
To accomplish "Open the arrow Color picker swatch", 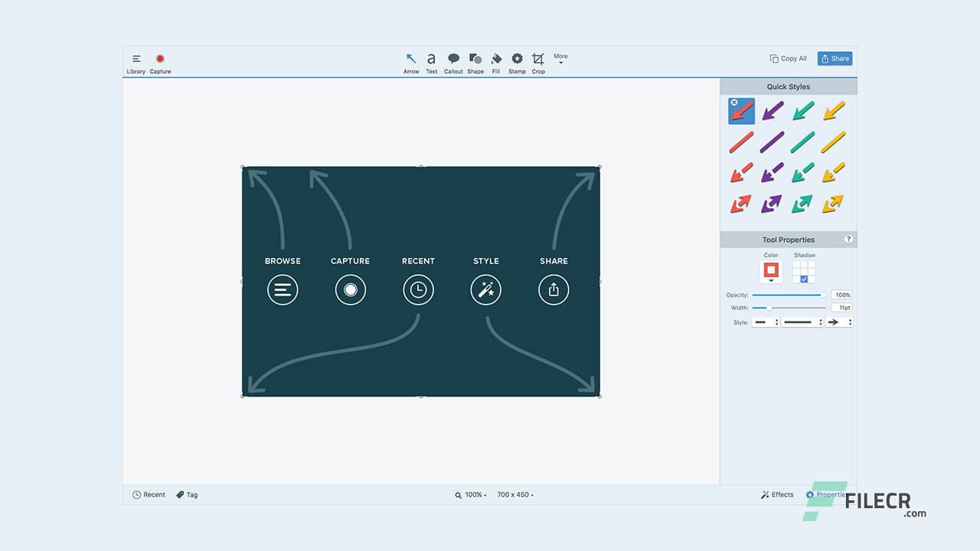I will [771, 270].
